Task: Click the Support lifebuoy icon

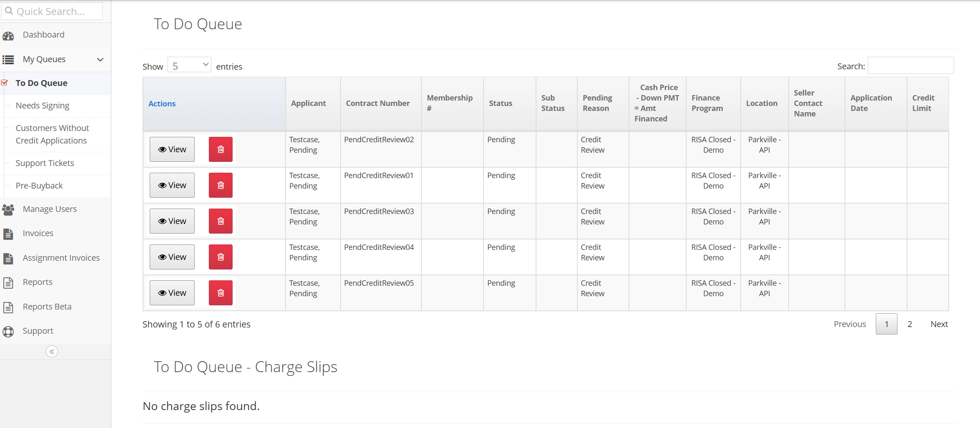Action: (x=8, y=332)
